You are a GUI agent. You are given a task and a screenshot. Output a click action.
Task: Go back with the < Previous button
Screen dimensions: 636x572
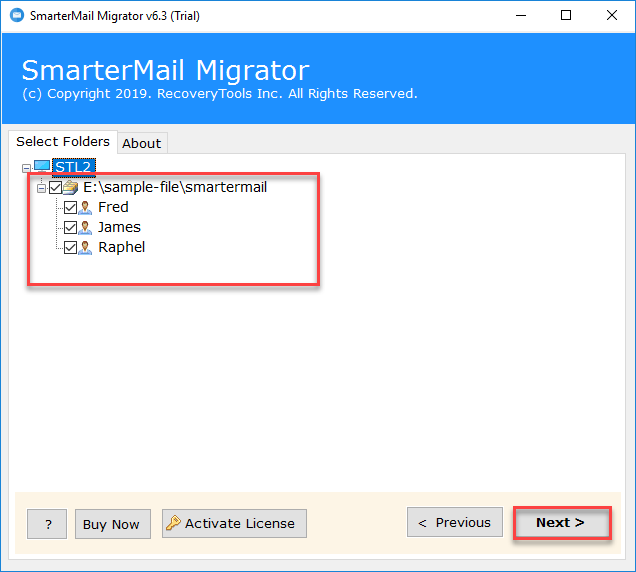[x=455, y=522]
